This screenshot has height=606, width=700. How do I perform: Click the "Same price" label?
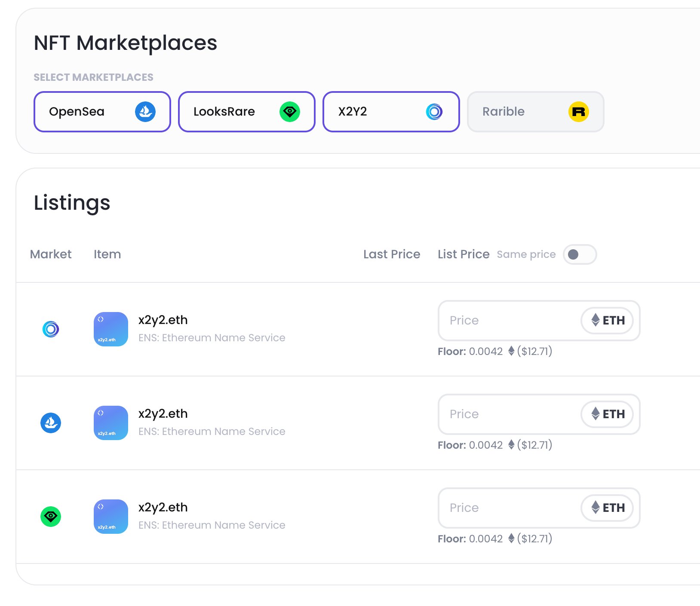pyautogui.click(x=526, y=254)
